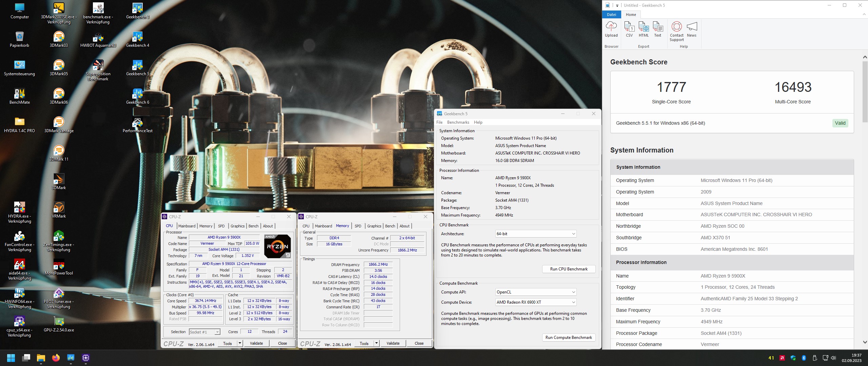Open the 3DMark2001SE desktop shortcut
This screenshot has height=366, width=868.
[59, 14]
